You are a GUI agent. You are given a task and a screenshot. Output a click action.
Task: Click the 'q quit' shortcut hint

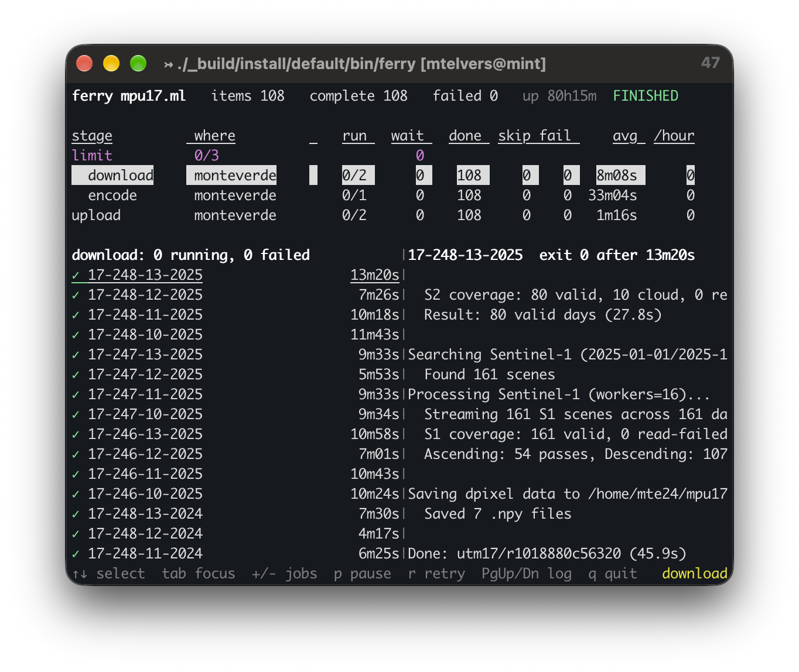613,573
